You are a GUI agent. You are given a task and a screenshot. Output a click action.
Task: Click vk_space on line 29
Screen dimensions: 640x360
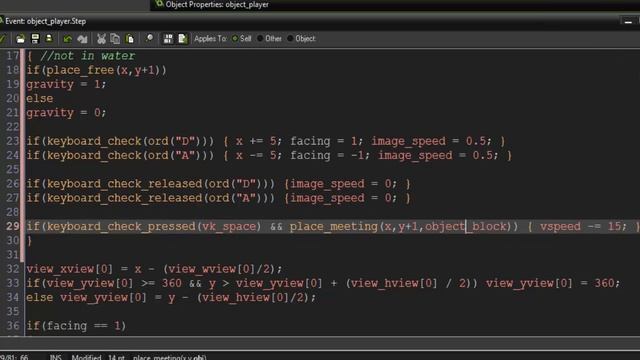[x=229, y=227]
